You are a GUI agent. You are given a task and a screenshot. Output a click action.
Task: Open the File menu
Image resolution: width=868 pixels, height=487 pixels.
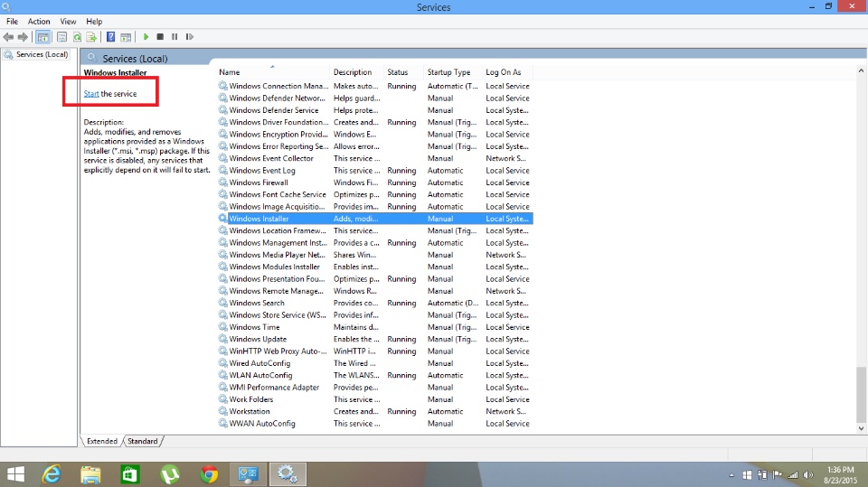(12, 22)
